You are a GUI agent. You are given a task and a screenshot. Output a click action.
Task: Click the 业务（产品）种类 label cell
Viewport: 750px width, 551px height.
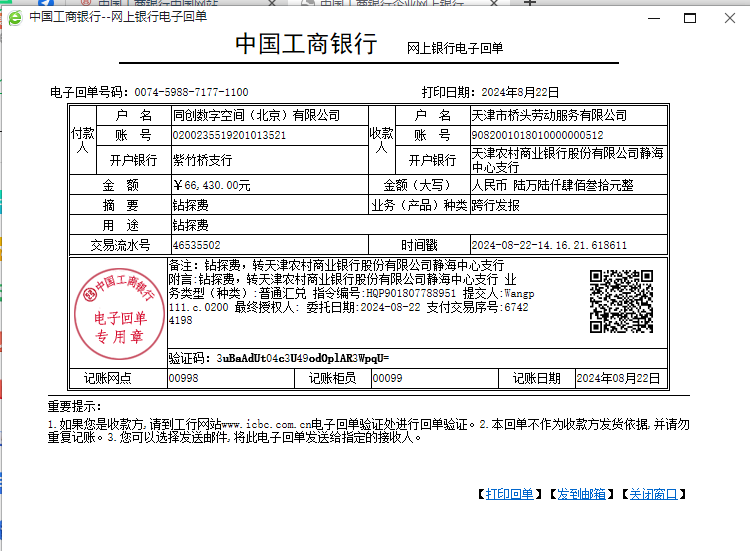[x=419, y=205]
